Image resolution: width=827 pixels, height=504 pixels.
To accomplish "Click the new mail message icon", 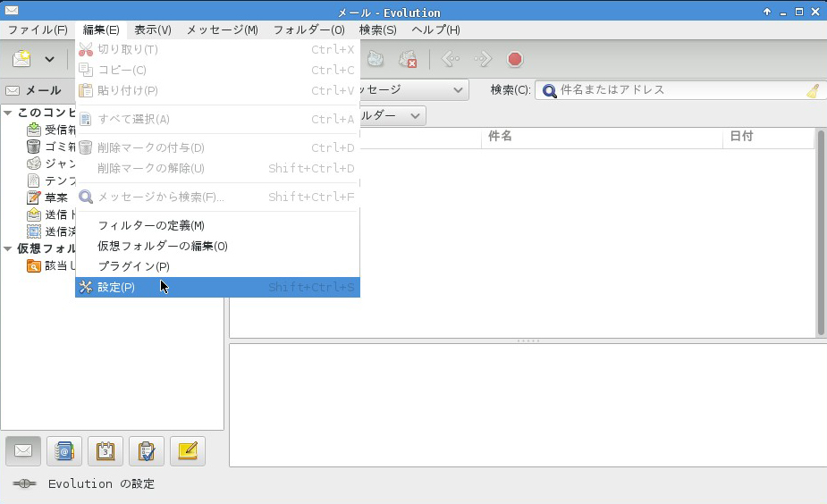I will (21, 59).
